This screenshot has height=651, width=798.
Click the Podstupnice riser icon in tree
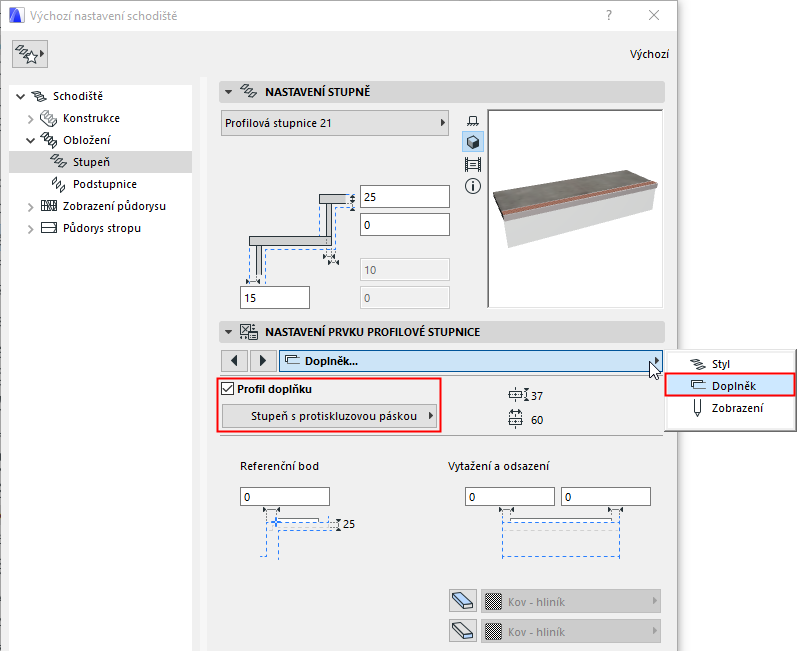(59, 184)
